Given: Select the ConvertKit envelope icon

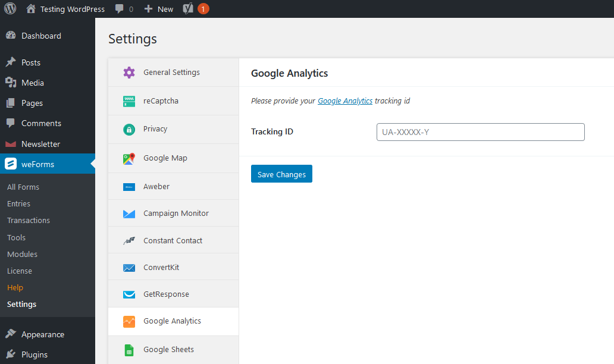Looking at the screenshot, I should click(x=129, y=266).
